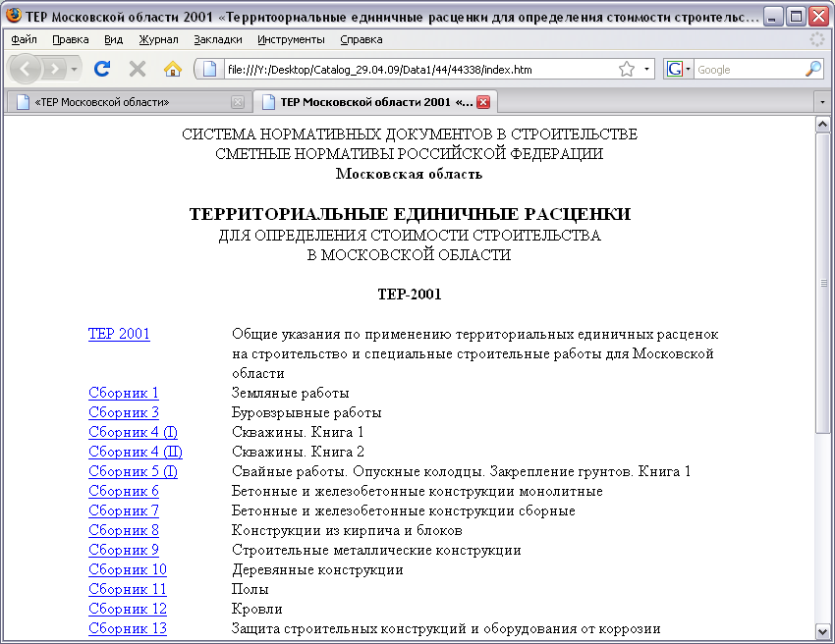Close the Firefox window
The height and width of the screenshot is (644, 835).
(818, 17)
